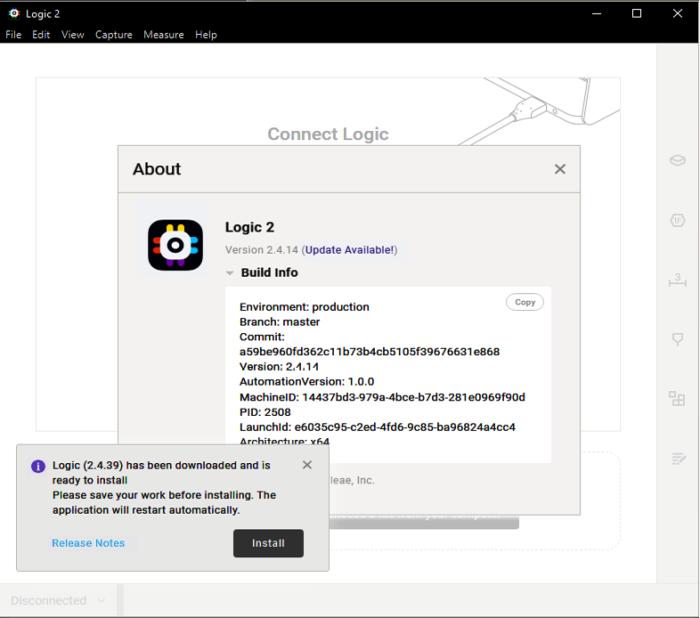Open the File menu
The height and width of the screenshot is (618, 700).
[13, 35]
